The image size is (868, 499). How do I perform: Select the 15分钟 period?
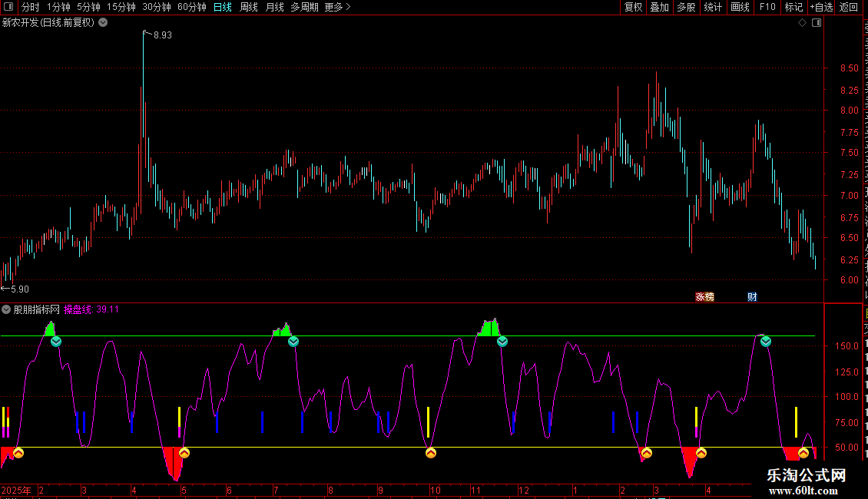pos(121,7)
